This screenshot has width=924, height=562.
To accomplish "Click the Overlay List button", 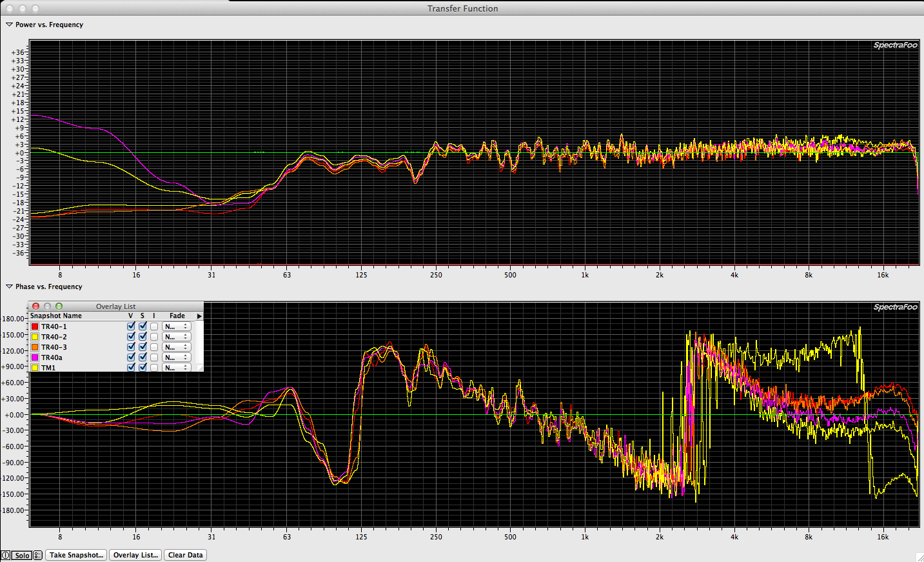I will pyautogui.click(x=135, y=555).
